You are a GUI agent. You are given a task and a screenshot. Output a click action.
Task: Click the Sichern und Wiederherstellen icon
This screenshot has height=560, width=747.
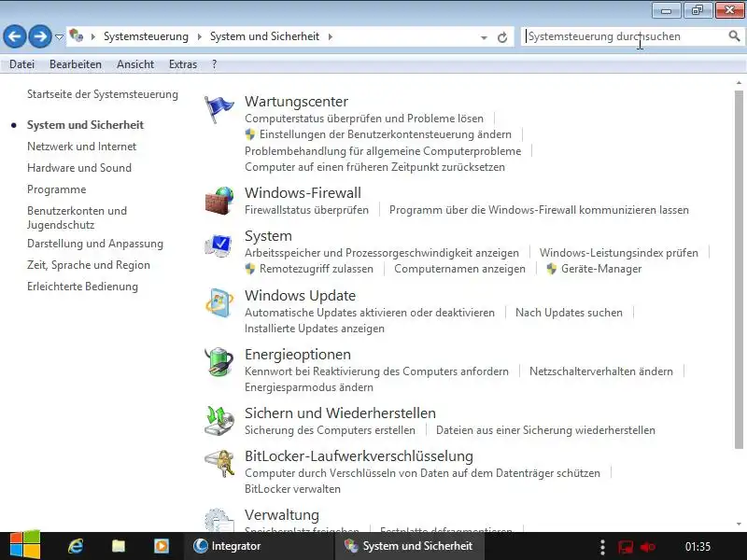pyautogui.click(x=219, y=421)
